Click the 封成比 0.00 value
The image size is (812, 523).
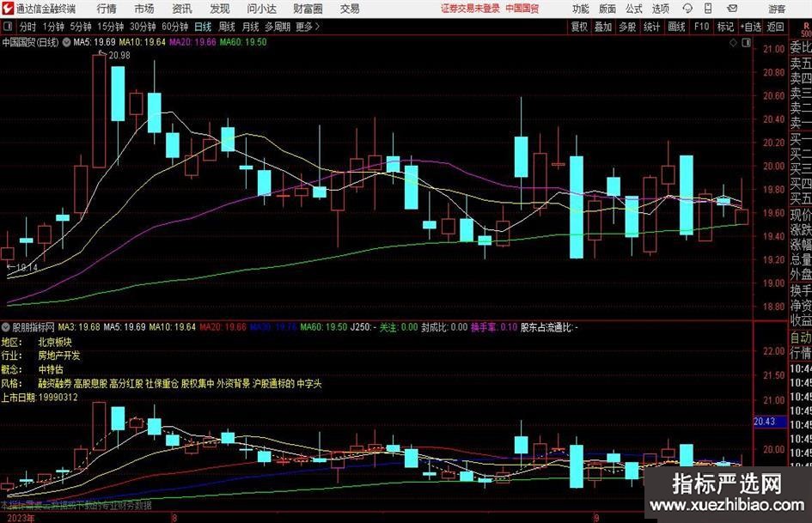coord(444,327)
